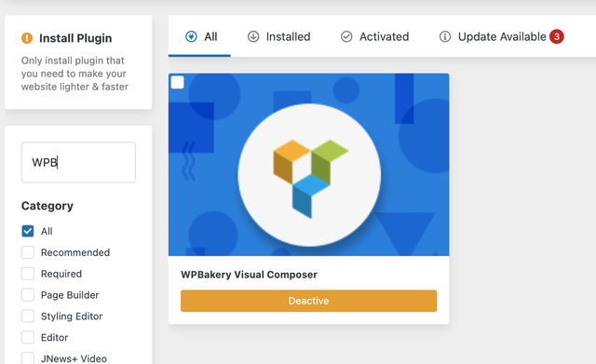Switch to the All plugins tab
This screenshot has width=596, height=364.
(x=199, y=36)
